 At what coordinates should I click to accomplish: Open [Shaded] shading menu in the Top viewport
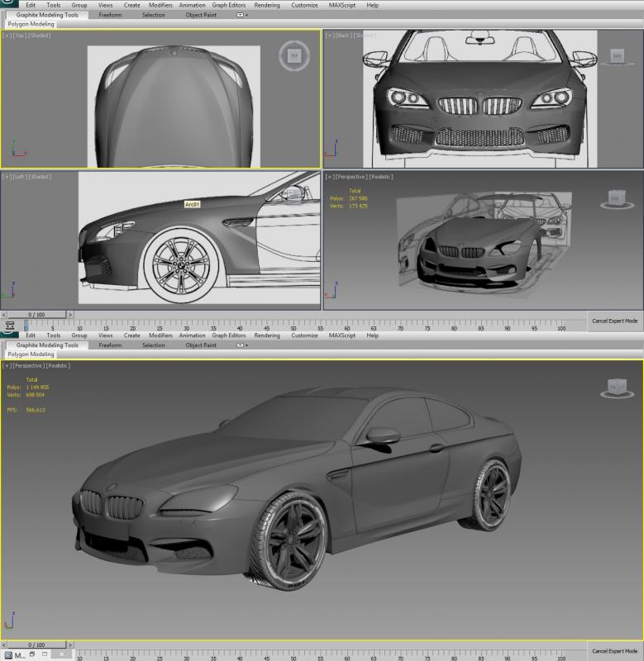pyautogui.click(x=39, y=36)
